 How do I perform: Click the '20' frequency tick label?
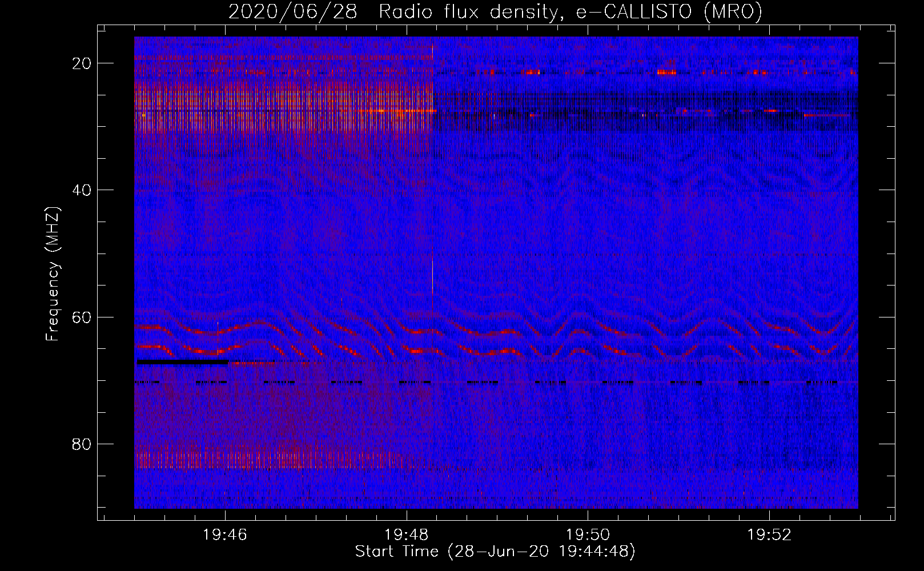pos(82,63)
